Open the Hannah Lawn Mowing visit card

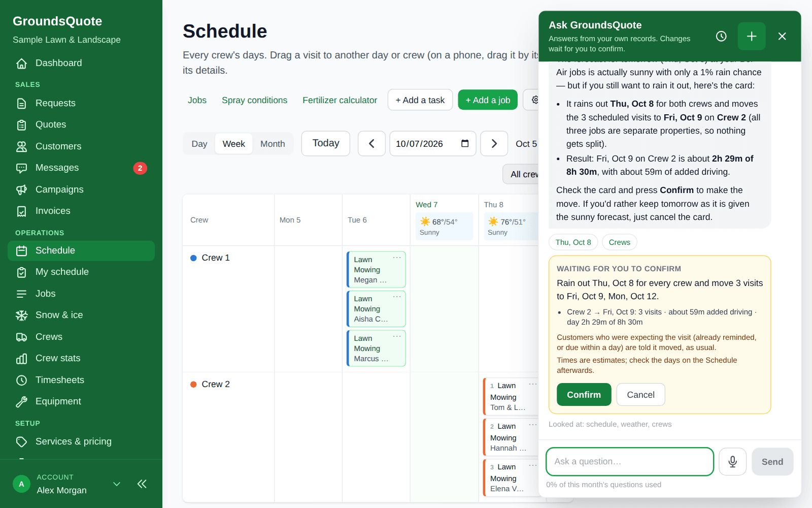click(x=510, y=437)
